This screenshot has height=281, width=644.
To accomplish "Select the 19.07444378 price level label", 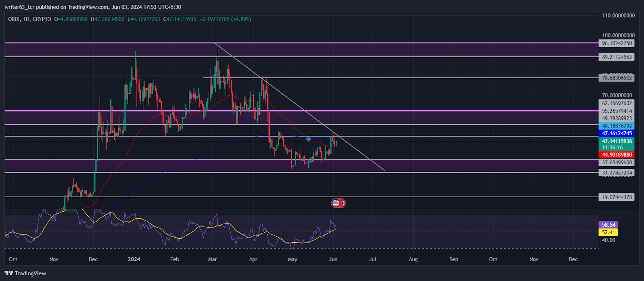I will point(617,197).
